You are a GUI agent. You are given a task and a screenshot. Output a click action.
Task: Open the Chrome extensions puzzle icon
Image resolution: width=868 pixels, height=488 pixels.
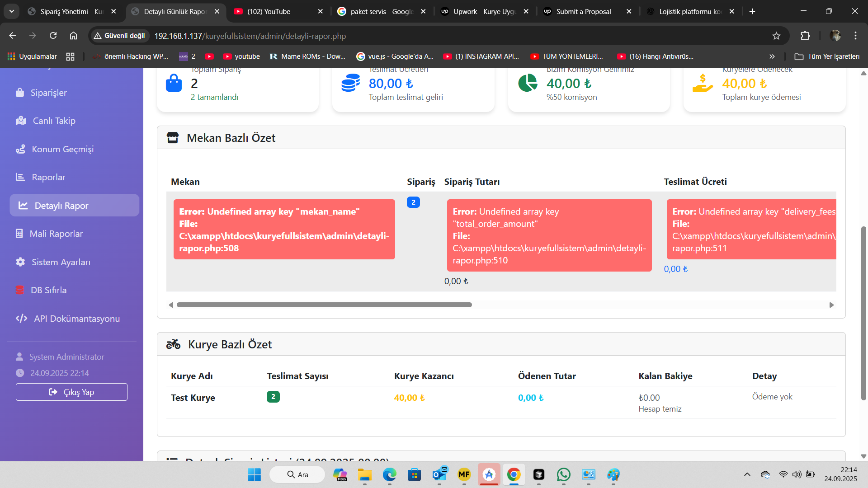[x=805, y=36]
